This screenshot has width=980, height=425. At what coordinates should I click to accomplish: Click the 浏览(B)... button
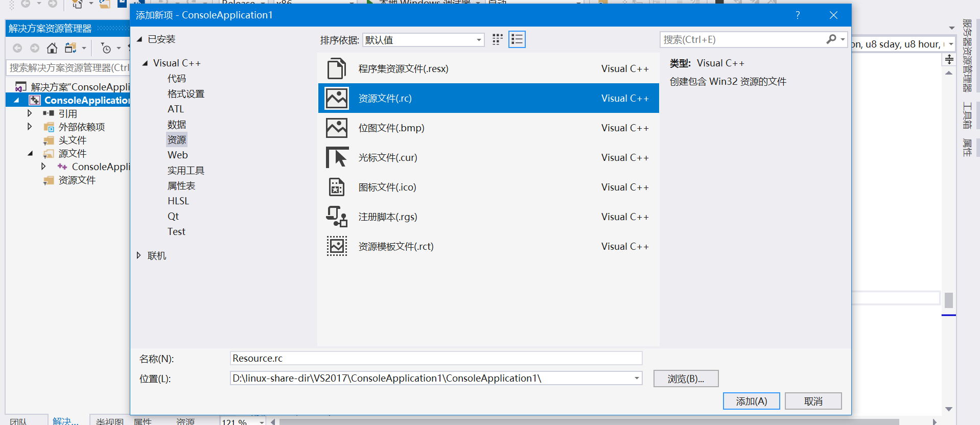(x=686, y=379)
